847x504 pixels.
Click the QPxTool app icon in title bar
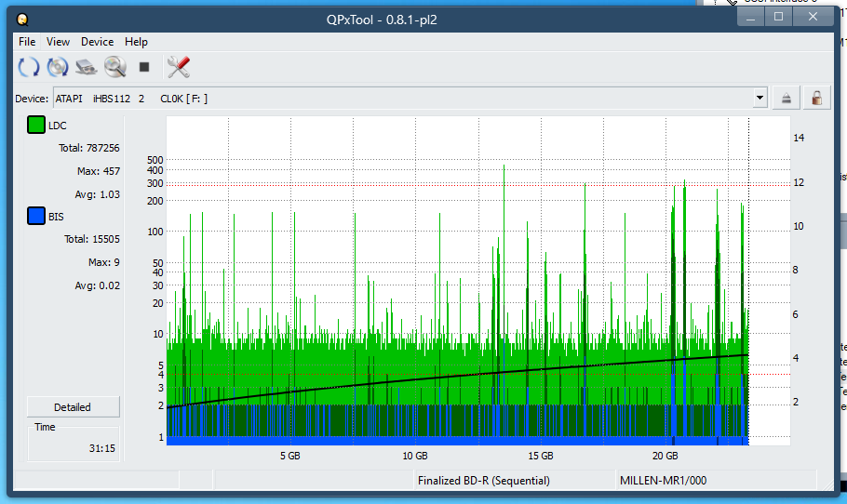[x=22, y=19]
